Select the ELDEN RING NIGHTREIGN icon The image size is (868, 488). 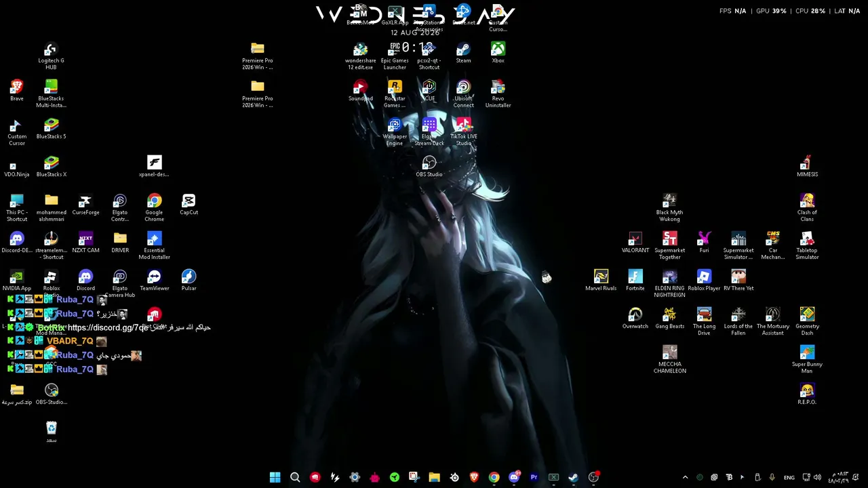click(669, 284)
